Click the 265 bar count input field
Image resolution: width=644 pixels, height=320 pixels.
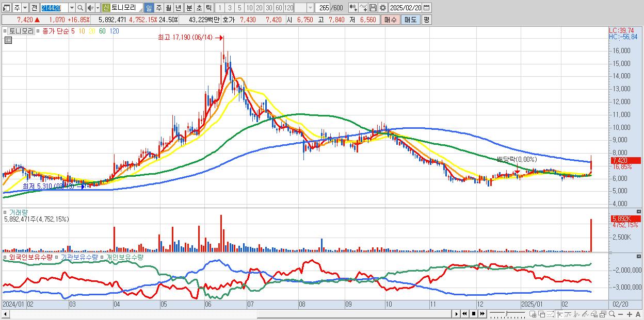(x=323, y=8)
